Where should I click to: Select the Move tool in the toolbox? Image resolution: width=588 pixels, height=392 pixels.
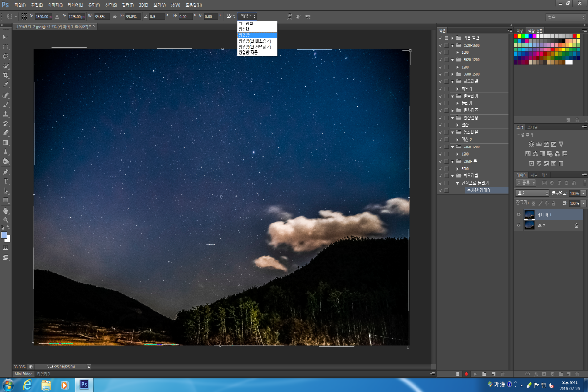pyautogui.click(x=6, y=38)
